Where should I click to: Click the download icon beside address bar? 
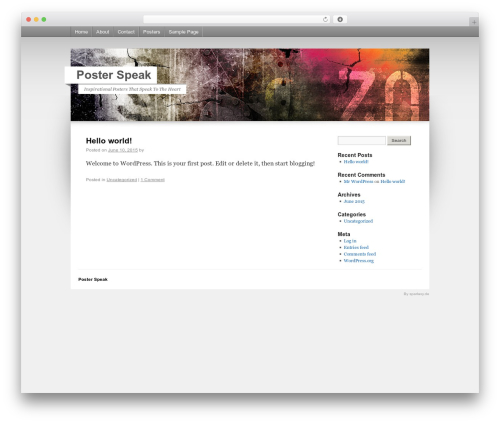point(340,20)
